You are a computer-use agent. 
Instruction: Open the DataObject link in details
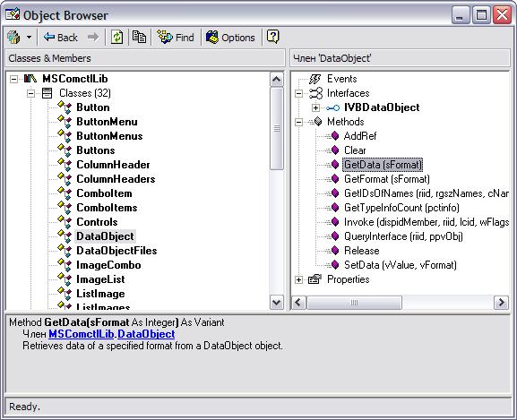[x=146, y=334]
